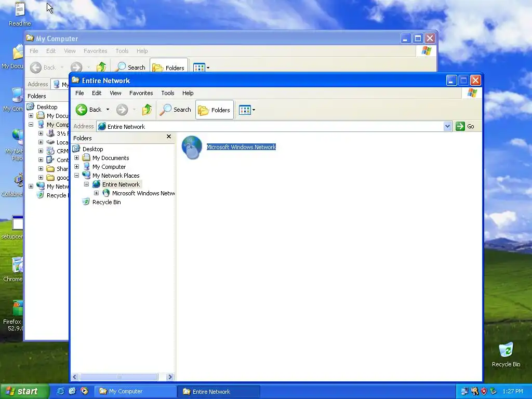Open the Tools menu in Entire Network

pyautogui.click(x=168, y=93)
